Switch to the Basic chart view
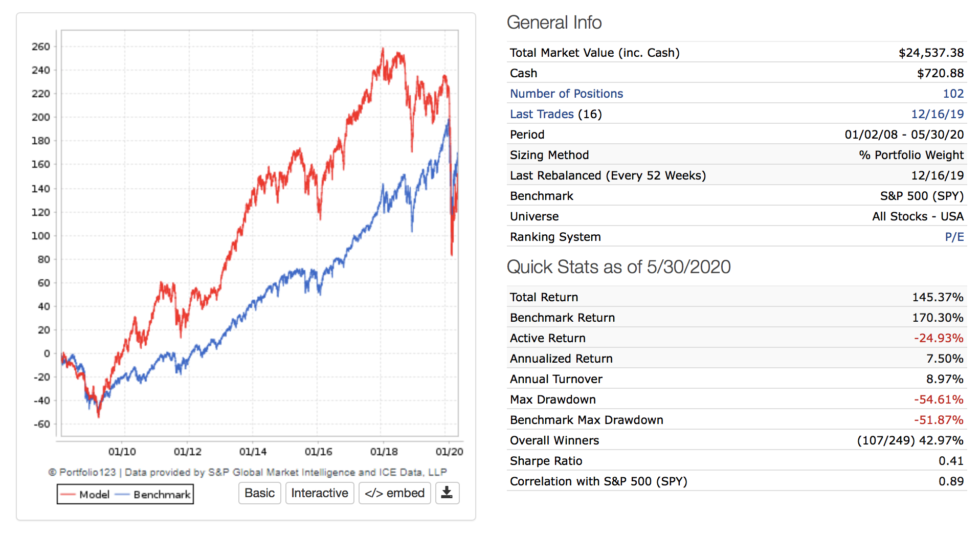 pos(259,493)
